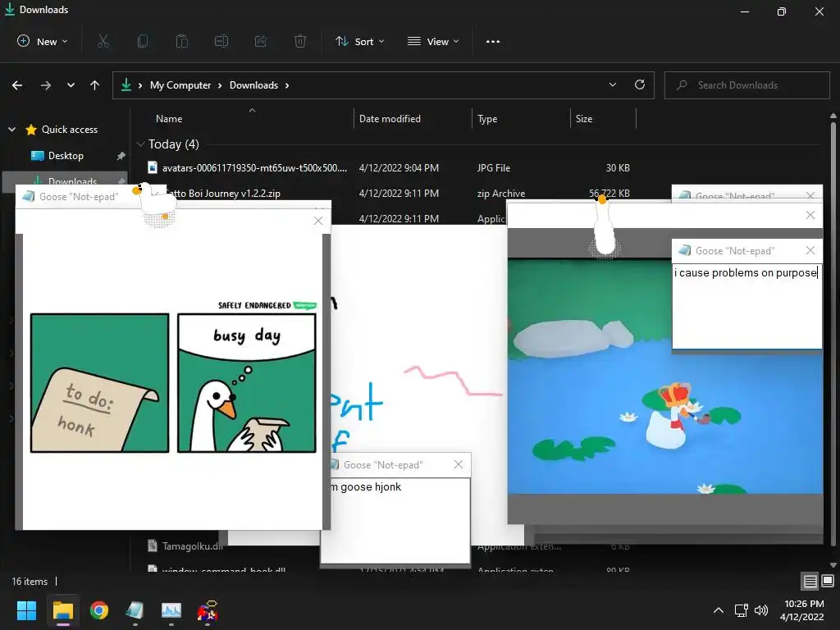Close the goose comic image window

[x=318, y=221]
